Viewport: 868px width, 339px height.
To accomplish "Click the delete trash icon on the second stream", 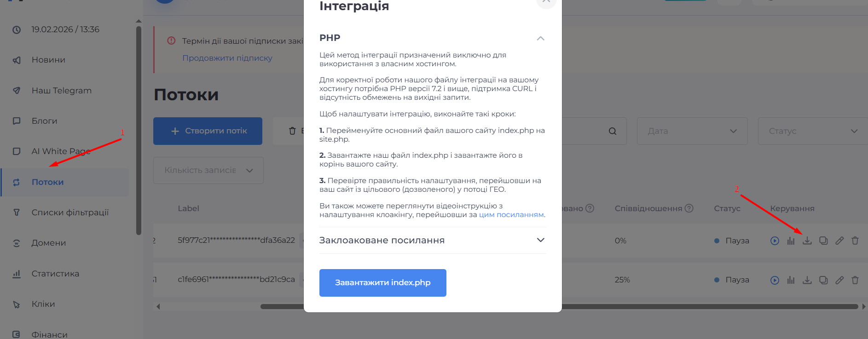I will click(855, 279).
